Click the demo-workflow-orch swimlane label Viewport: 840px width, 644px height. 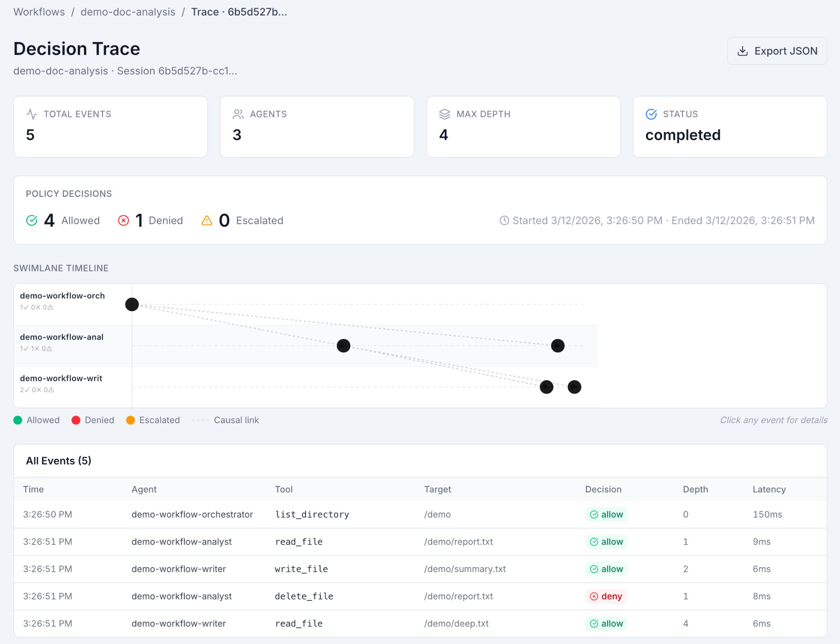62,296
